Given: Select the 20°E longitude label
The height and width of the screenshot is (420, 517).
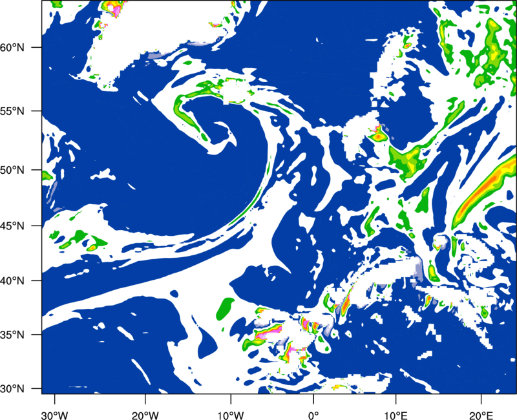Looking at the screenshot, I should 481,415.
